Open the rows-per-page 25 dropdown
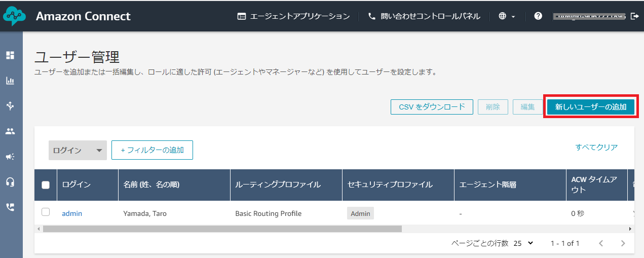This screenshot has height=258, width=644. [523, 243]
